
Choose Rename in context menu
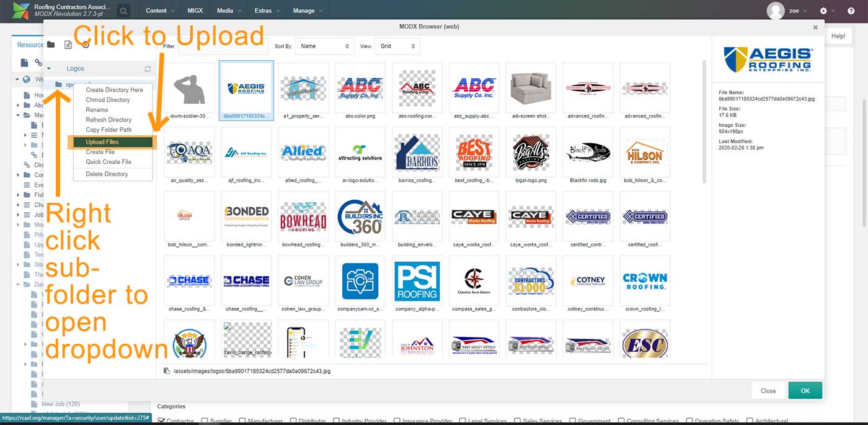[113, 110]
